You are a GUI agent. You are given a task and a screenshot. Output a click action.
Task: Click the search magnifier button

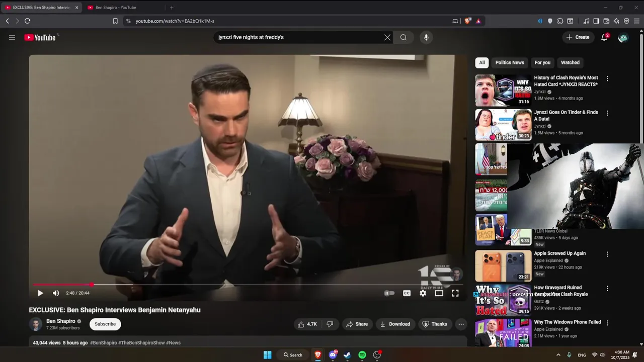(x=404, y=37)
